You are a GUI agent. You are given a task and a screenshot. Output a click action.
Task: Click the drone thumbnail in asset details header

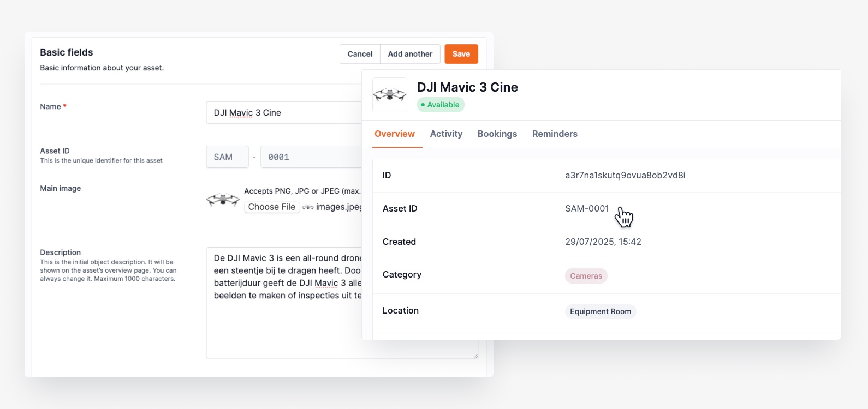[390, 95]
